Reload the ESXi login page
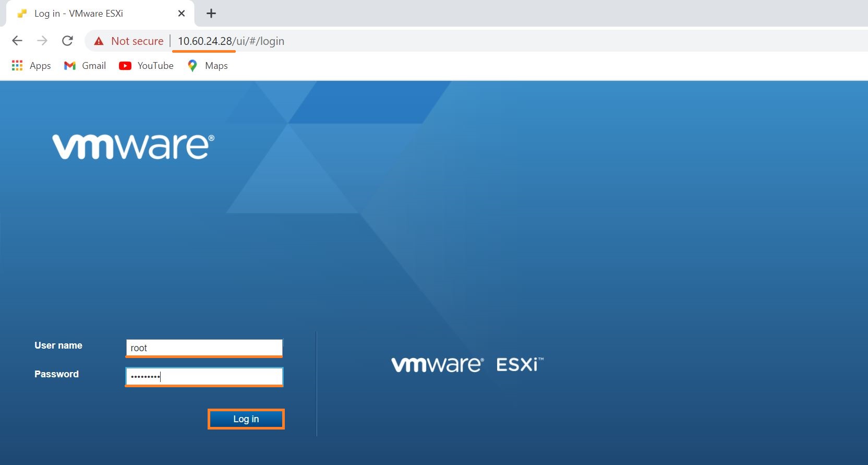 (67, 41)
